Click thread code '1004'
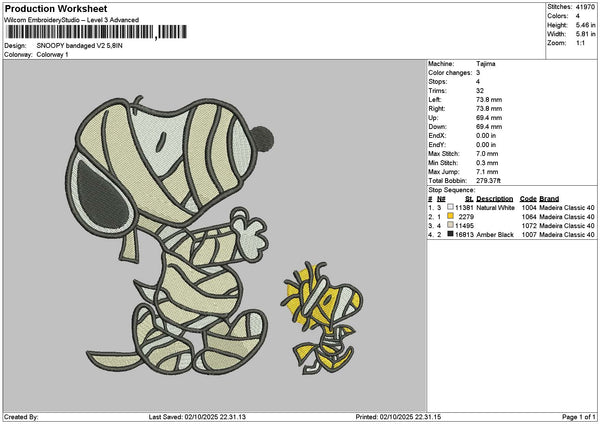The width and height of the screenshot is (600, 424). (x=529, y=207)
